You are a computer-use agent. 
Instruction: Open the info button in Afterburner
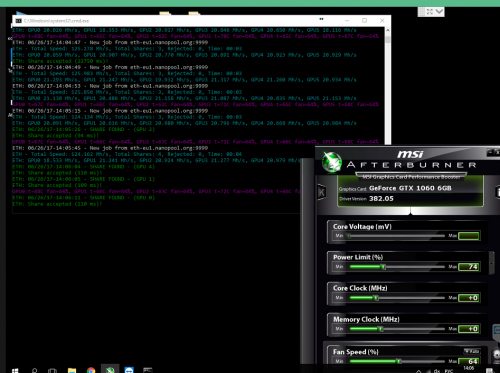click(x=497, y=192)
